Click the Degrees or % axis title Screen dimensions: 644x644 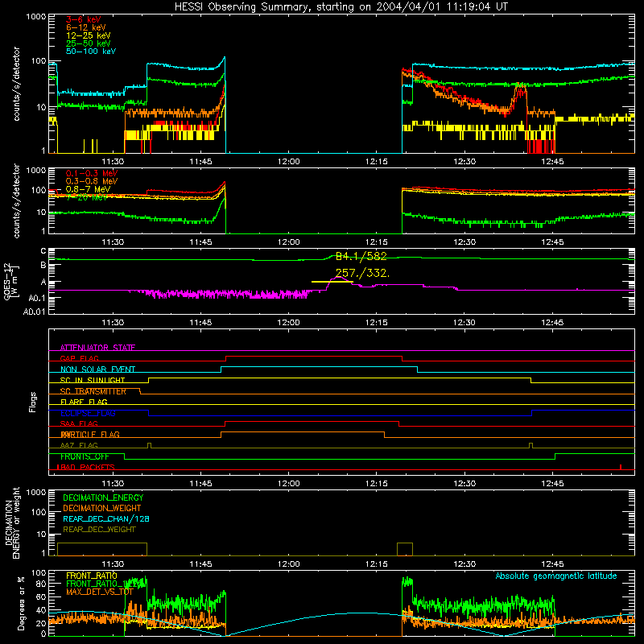tap(21, 603)
